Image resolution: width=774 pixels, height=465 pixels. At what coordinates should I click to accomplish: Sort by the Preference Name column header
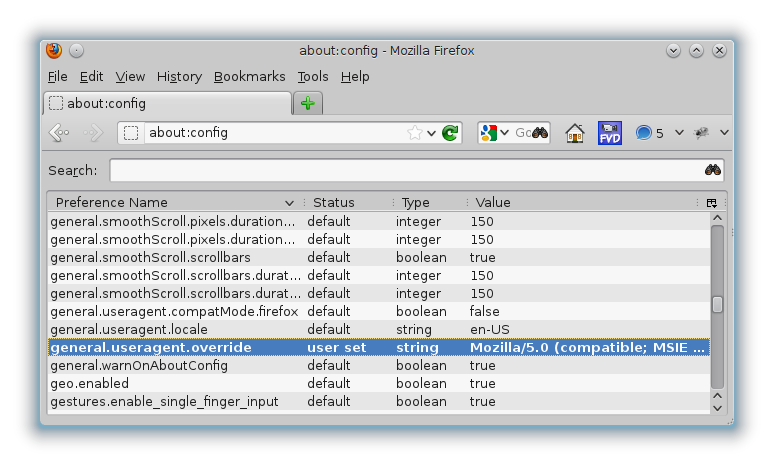coord(170,202)
